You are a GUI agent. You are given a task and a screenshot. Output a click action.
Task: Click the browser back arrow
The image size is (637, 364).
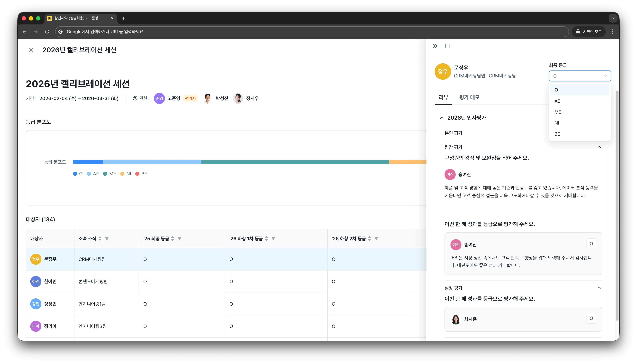pyautogui.click(x=24, y=31)
